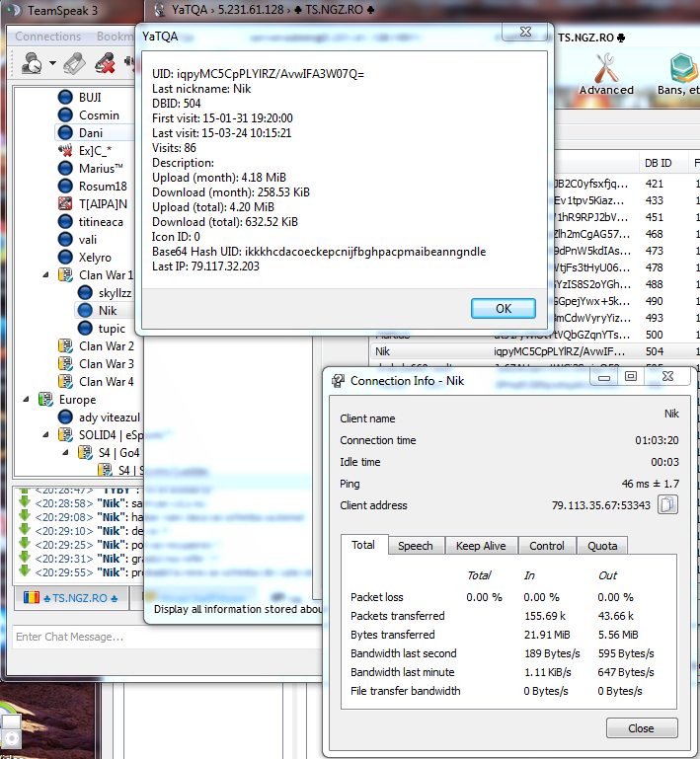Collapse the SOLID4 eSports channel

(45, 435)
